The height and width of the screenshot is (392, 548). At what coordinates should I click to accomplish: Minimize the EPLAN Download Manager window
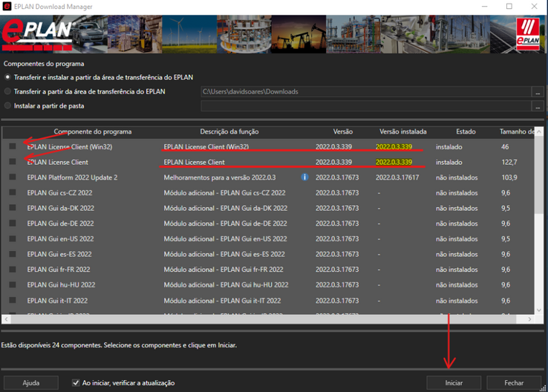[x=484, y=6]
